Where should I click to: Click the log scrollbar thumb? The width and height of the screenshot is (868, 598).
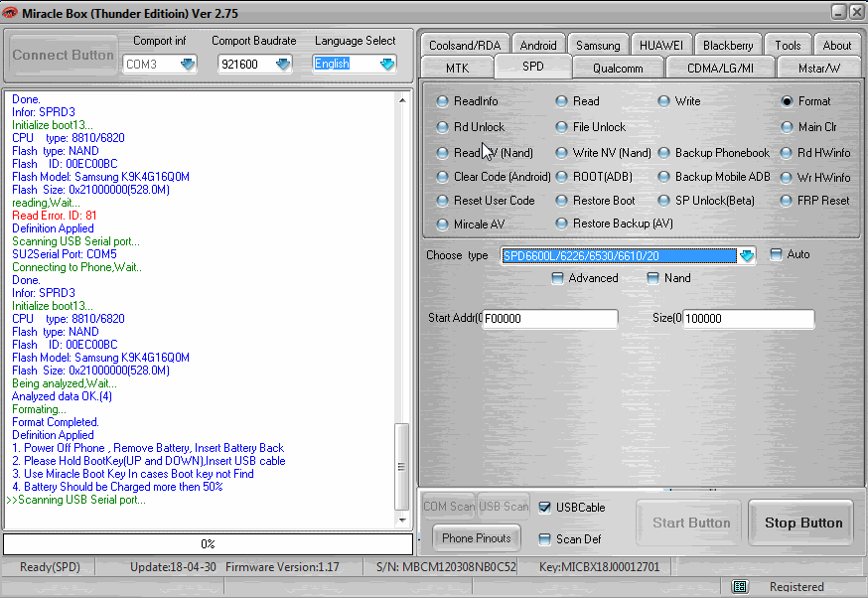(x=402, y=467)
